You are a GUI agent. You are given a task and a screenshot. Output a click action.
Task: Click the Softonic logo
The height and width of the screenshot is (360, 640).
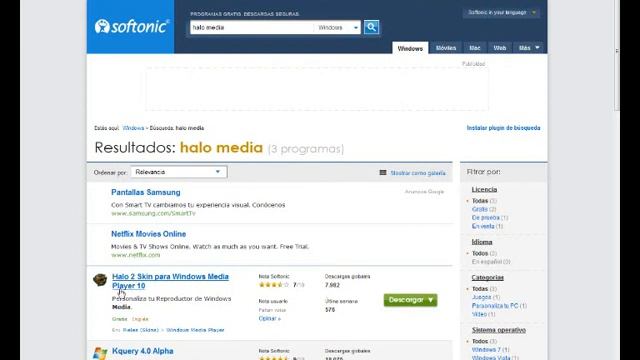tap(131, 27)
